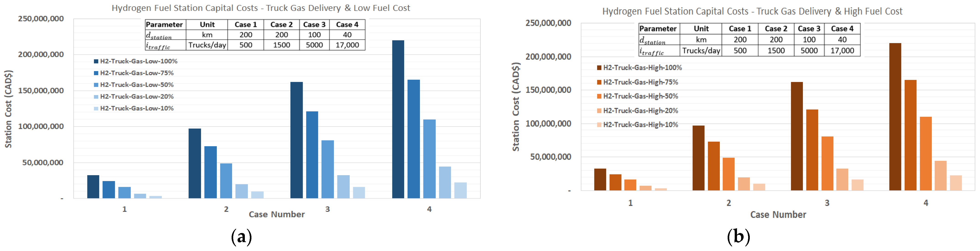Screen dimensions: 980x251
Task: Click the H2-Truck-Gas-High-10% legend entry
Action: coord(640,125)
